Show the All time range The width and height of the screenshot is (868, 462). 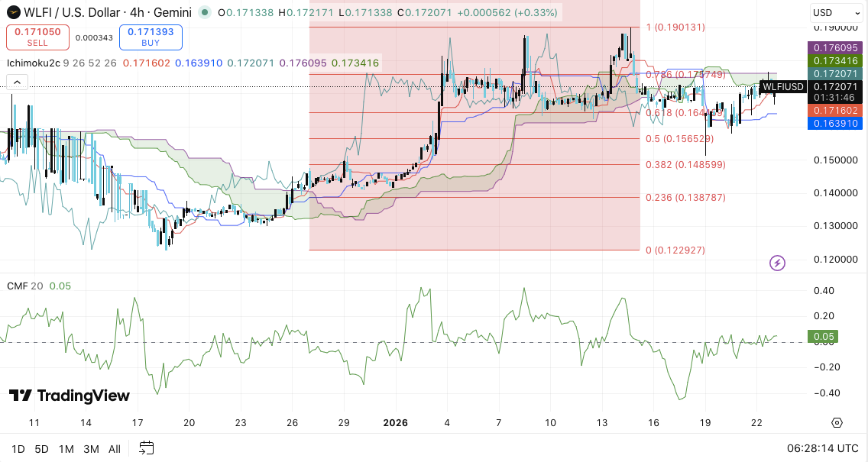coord(115,449)
